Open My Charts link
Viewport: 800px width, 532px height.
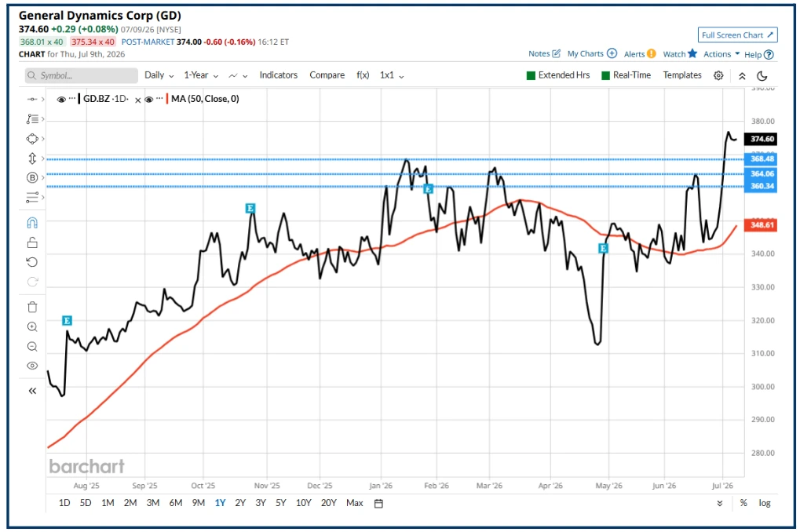tap(592, 53)
